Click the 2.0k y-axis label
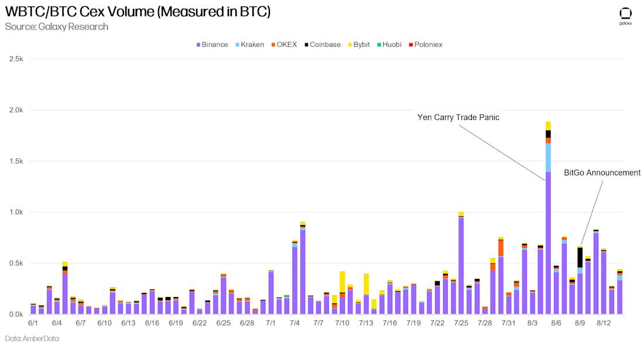Viewport: 644px width, 345px height. (16, 110)
